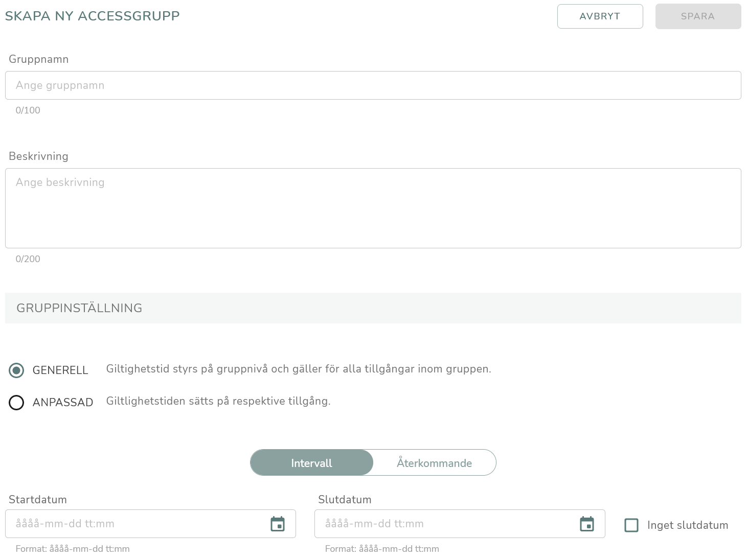Screen dimensions: 747x560
Task: Open the Startdatum calendar picker icon
Action: click(x=278, y=524)
